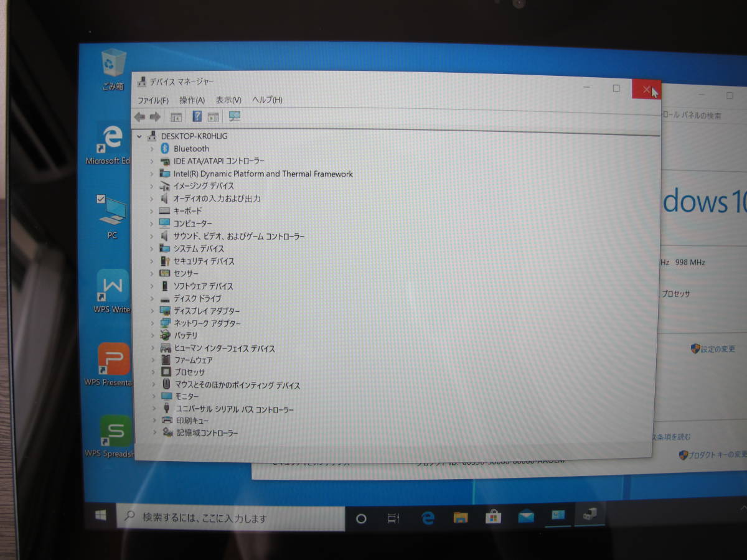Open the ごみ箱 recycle bin desktop icon
747x560 pixels.
pos(113,70)
